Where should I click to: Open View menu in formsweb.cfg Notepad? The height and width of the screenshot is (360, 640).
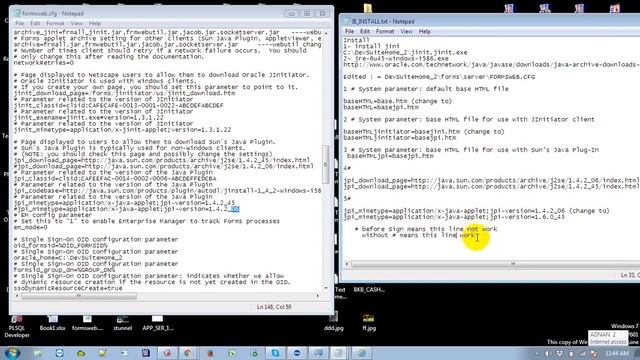coord(76,24)
